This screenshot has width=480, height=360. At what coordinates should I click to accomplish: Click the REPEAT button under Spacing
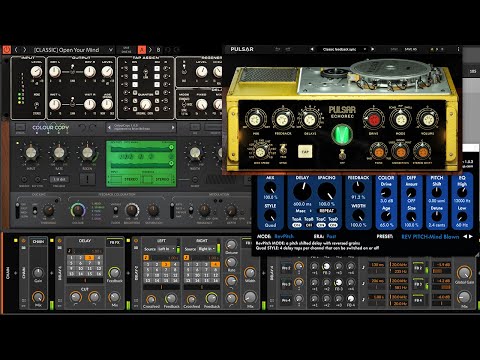tap(327, 211)
